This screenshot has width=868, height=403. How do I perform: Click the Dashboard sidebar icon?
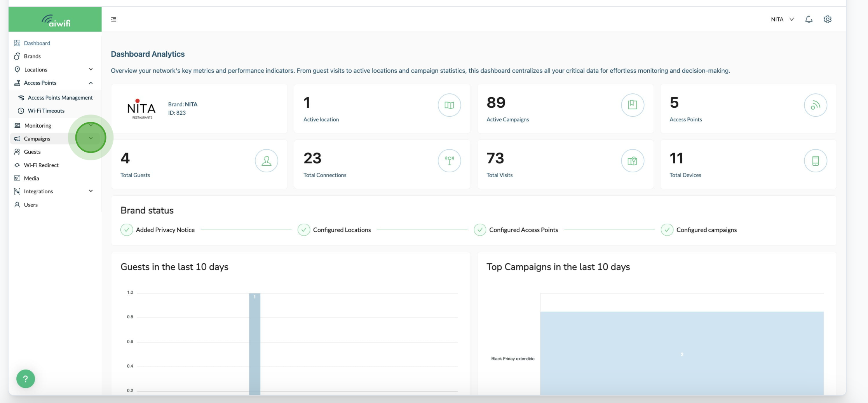(17, 43)
